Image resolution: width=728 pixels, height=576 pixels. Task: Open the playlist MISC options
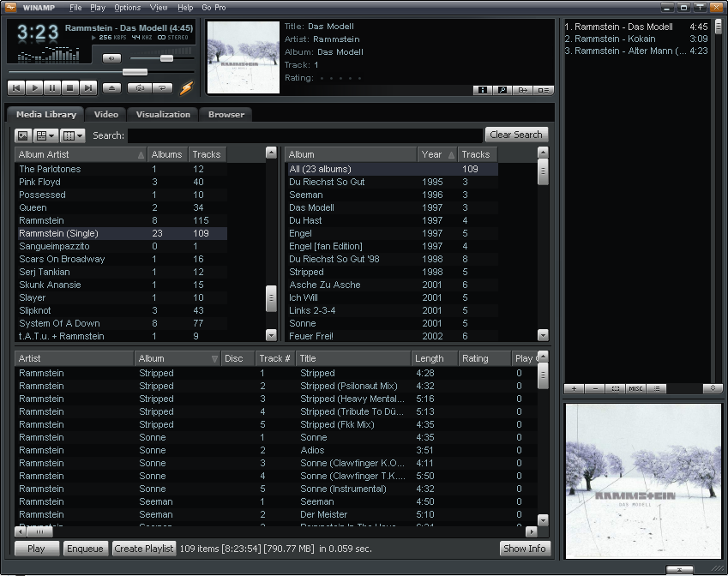635,388
